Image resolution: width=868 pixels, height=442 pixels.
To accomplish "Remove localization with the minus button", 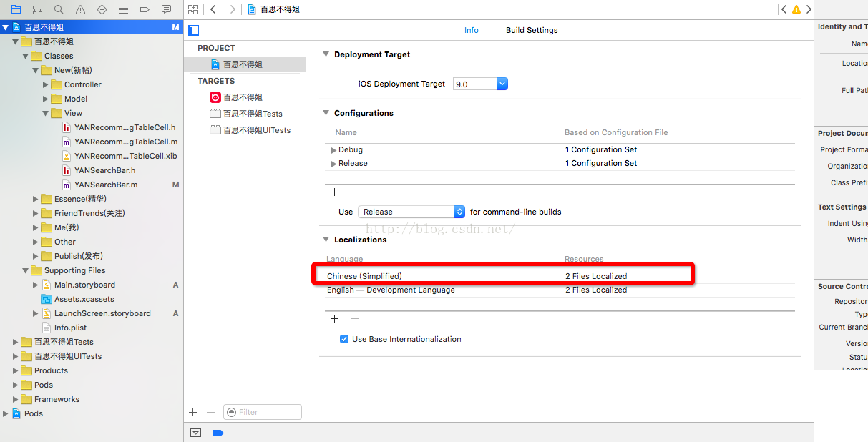I will click(x=355, y=318).
